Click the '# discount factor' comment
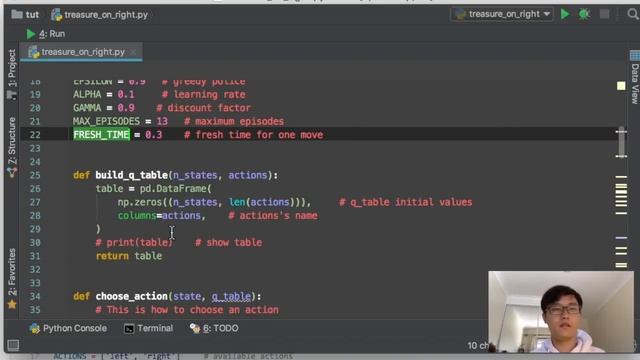The height and width of the screenshot is (360, 640). [x=204, y=108]
